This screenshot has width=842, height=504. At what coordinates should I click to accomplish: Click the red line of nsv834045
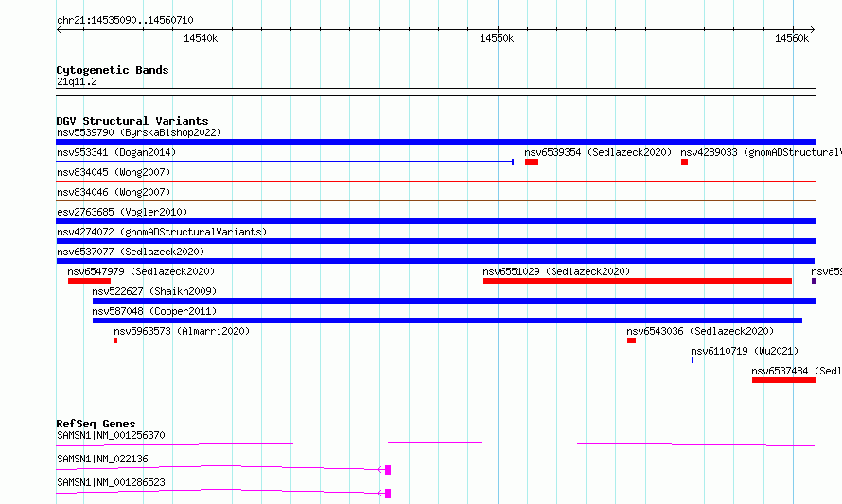tap(435, 182)
